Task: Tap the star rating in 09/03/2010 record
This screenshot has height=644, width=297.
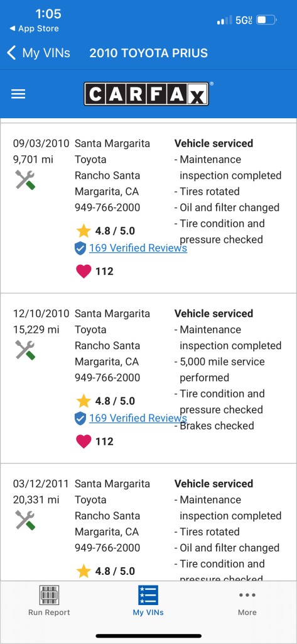Action: tap(105, 231)
